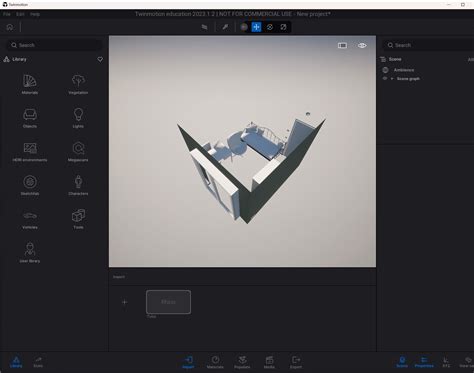Click the Scene panel header icon
The image size is (474, 373).
click(x=383, y=59)
